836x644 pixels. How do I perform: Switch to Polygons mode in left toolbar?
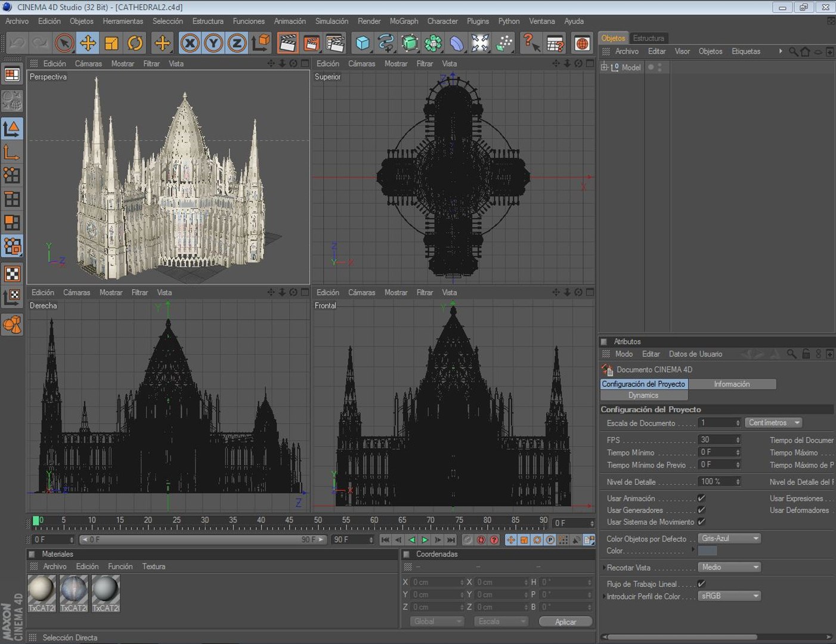(12, 223)
